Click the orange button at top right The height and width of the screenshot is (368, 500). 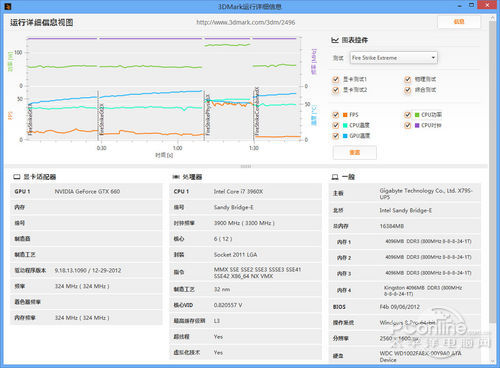[459, 22]
